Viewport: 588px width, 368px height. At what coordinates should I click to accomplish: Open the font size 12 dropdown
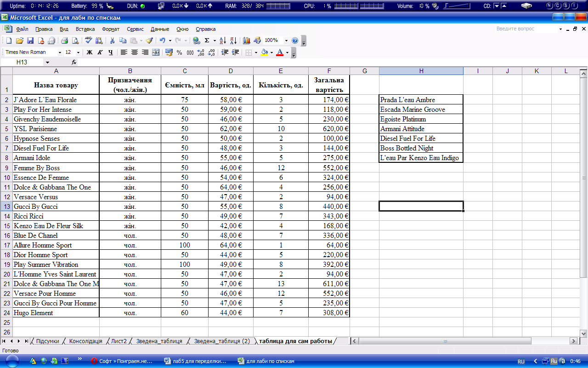(78, 52)
